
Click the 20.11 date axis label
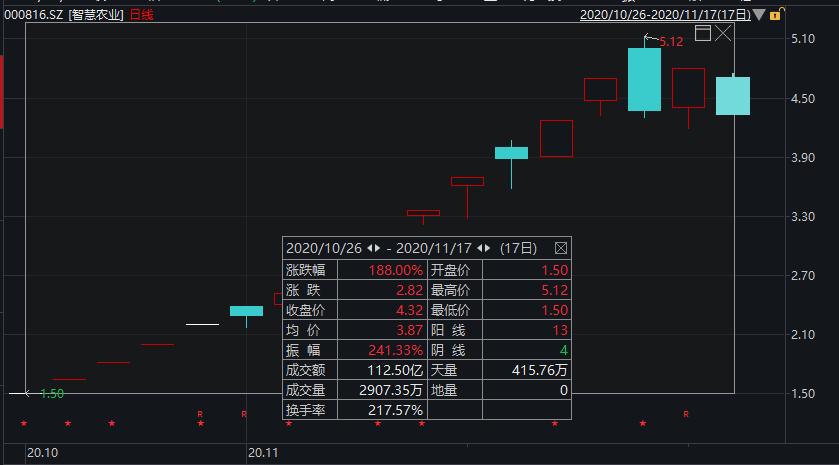(x=262, y=453)
